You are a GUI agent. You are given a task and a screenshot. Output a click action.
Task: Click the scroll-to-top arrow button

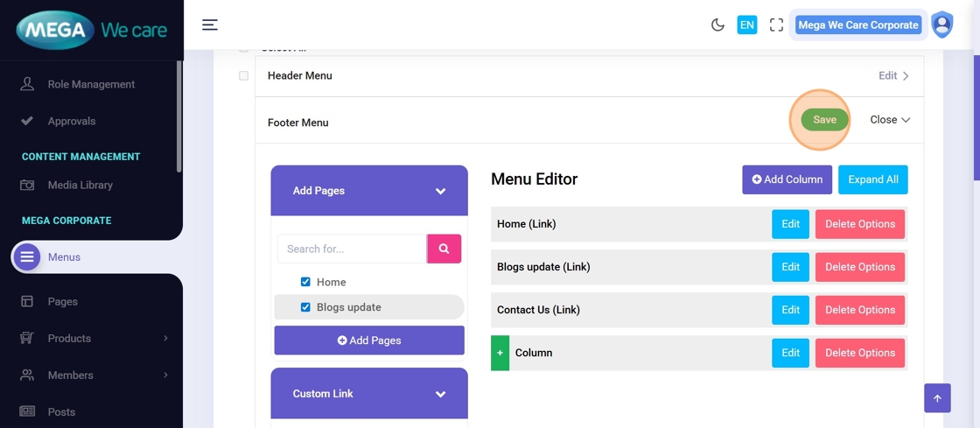pos(937,398)
